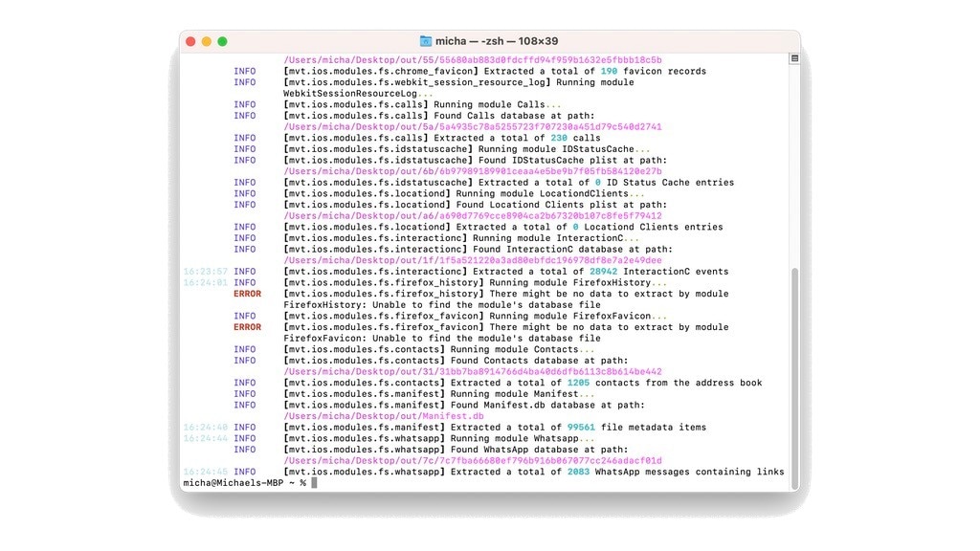Click the marker overview icon at top right

pos(793,57)
